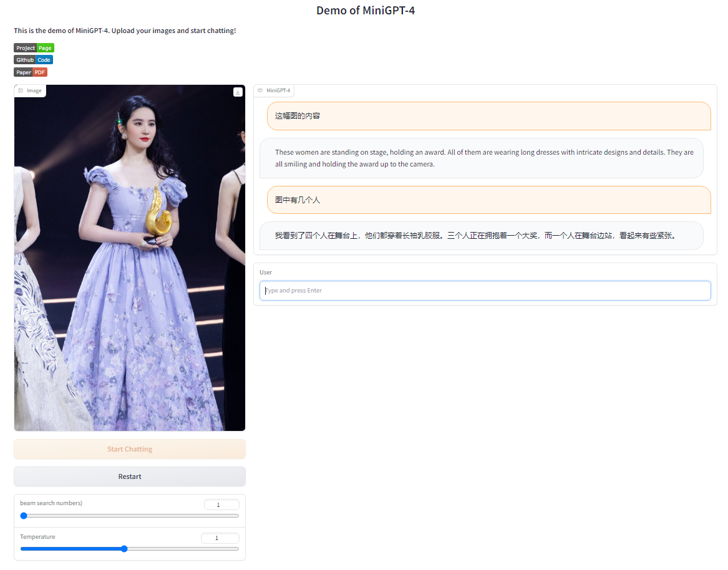Click inside the Type and press Enter field

coord(485,290)
